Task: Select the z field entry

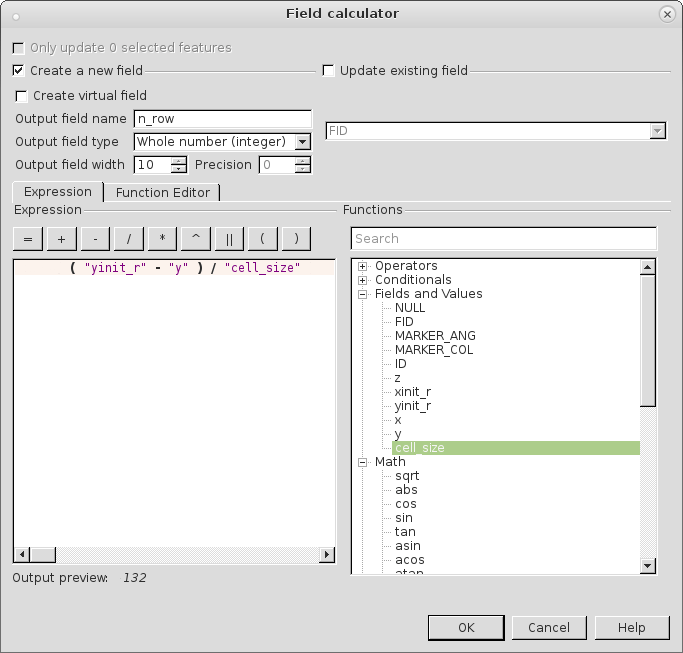Action: (x=397, y=378)
